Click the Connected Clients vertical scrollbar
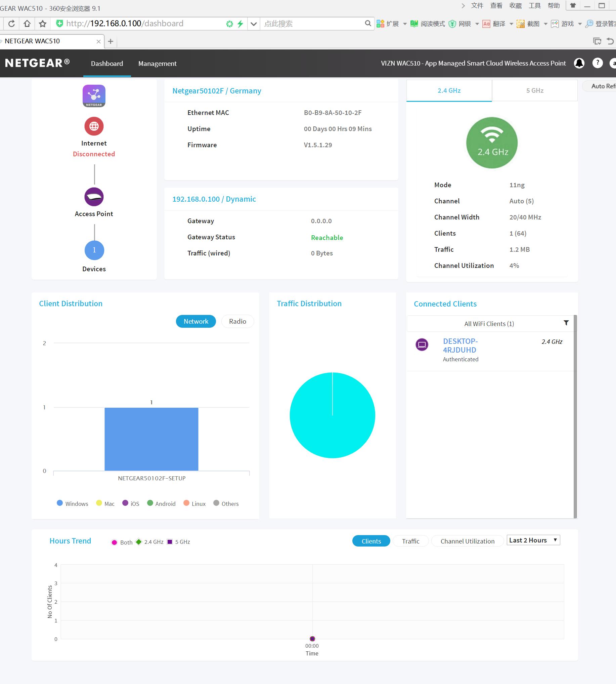The width and height of the screenshot is (616, 684). point(575,416)
